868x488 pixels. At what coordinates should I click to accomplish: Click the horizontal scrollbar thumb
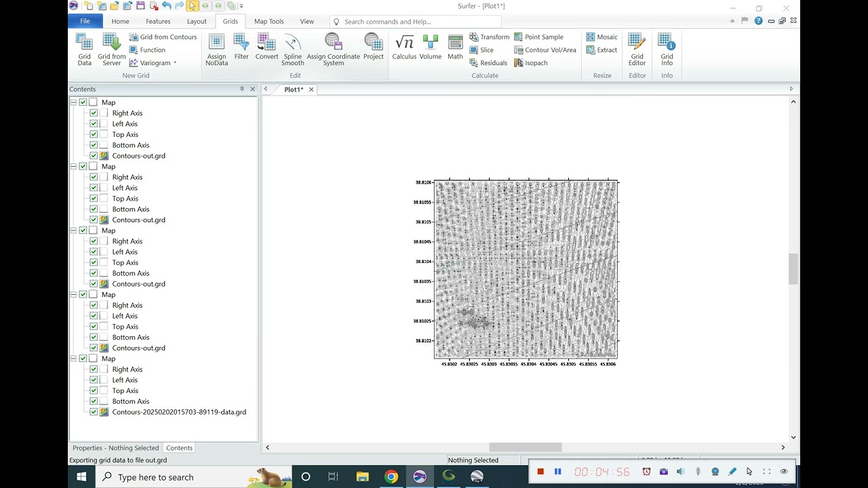coord(525,447)
